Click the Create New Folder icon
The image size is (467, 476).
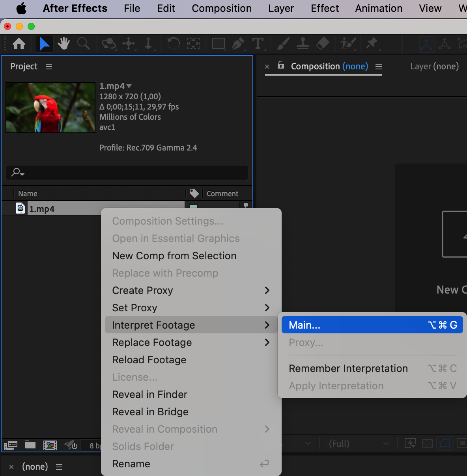point(30,445)
